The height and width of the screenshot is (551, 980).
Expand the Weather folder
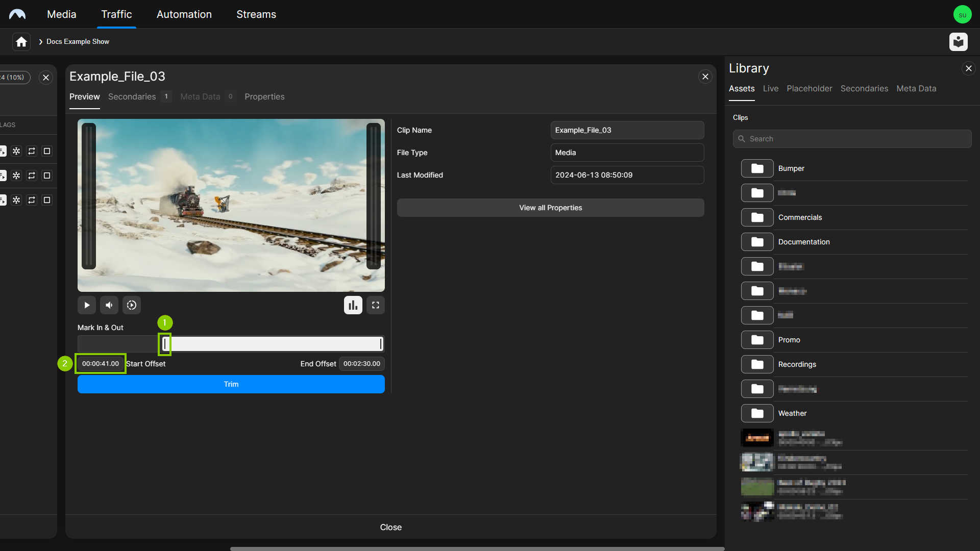(x=757, y=413)
